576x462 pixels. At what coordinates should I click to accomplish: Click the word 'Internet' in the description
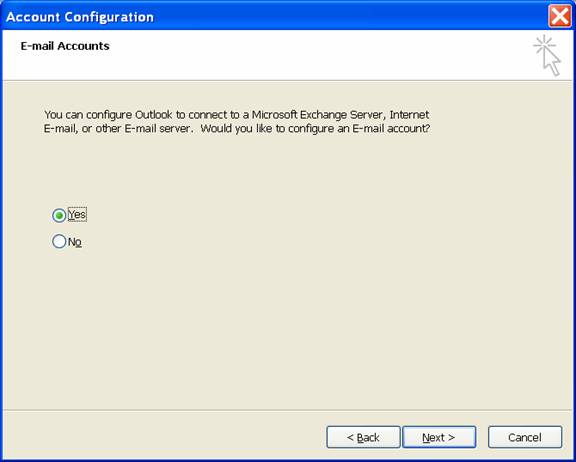pos(409,115)
